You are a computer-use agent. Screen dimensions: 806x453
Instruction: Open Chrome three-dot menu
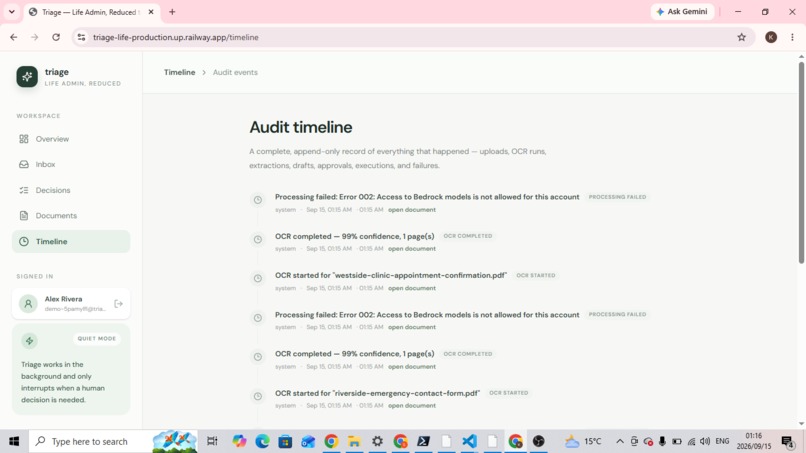click(792, 37)
